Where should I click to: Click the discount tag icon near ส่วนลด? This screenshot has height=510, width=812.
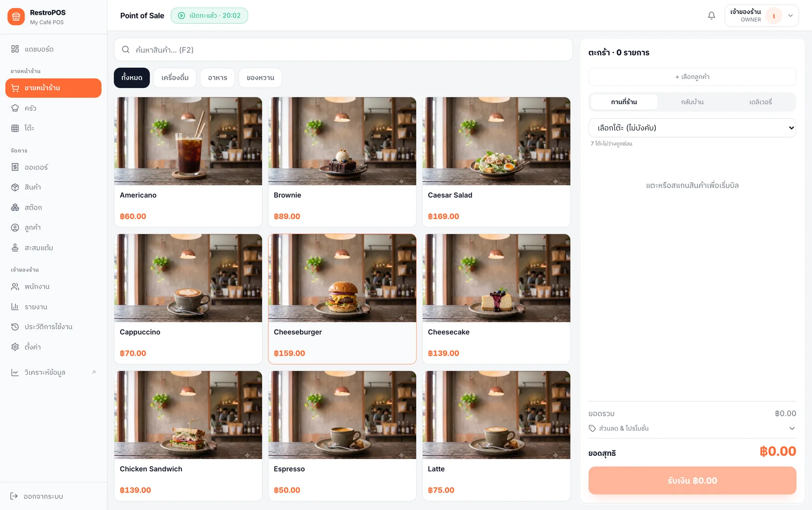click(x=592, y=428)
